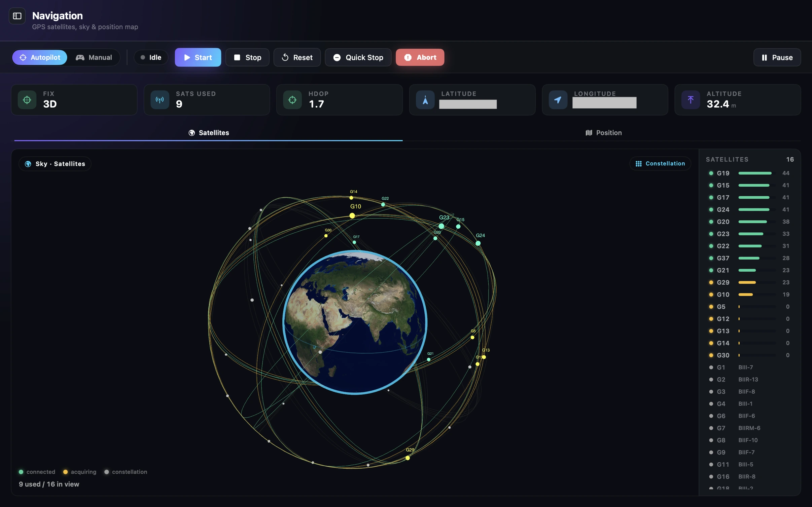
Task: Click the 'acquiring' legend label
Action: (83, 472)
